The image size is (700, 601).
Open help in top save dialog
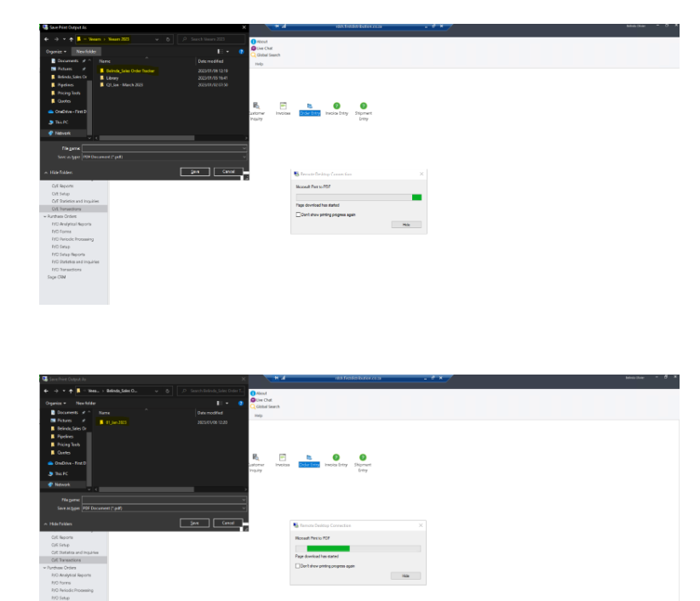pos(241,52)
